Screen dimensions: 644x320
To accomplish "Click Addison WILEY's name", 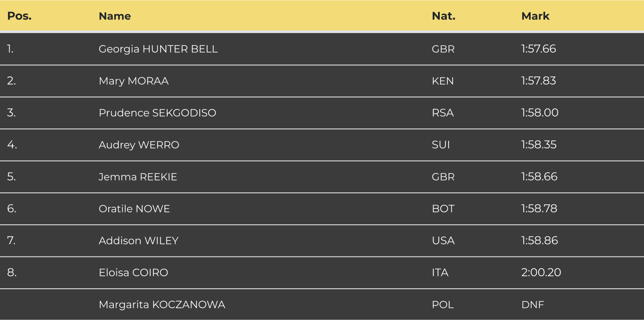I will click(138, 241).
